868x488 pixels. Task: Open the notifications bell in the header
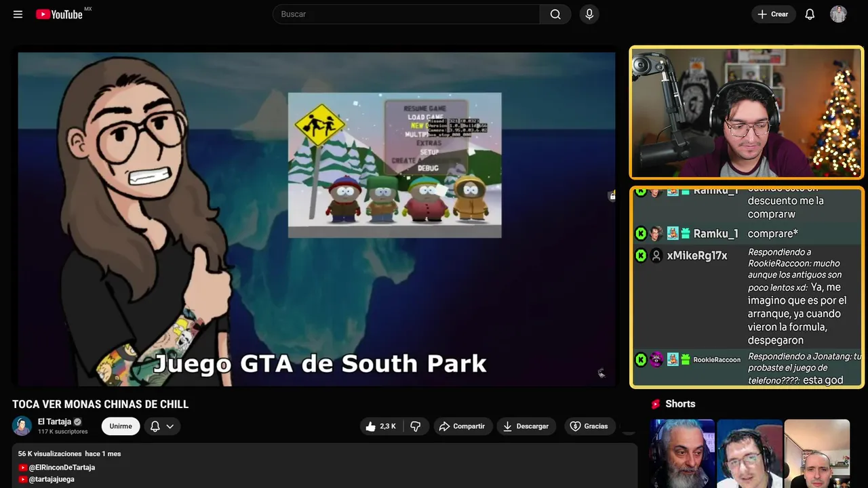point(810,14)
